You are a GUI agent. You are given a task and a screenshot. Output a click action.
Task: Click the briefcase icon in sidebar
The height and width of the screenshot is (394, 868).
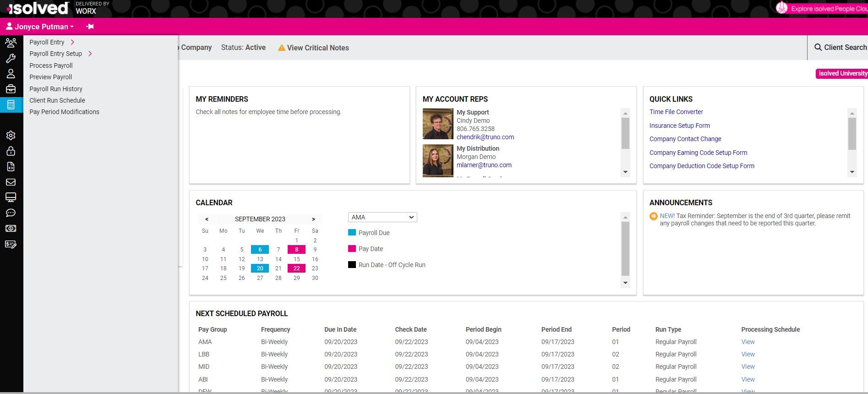(x=11, y=89)
